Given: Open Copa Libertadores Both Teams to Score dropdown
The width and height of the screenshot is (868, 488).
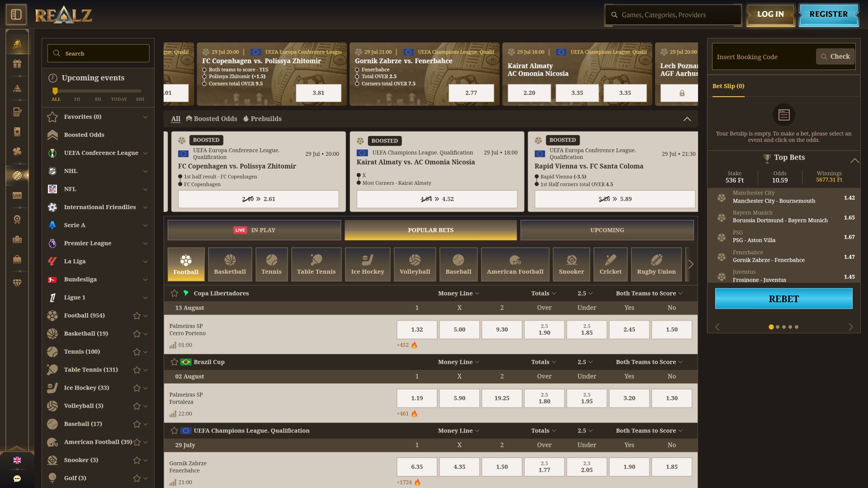Looking at the screenshot, I should [649, 293].
